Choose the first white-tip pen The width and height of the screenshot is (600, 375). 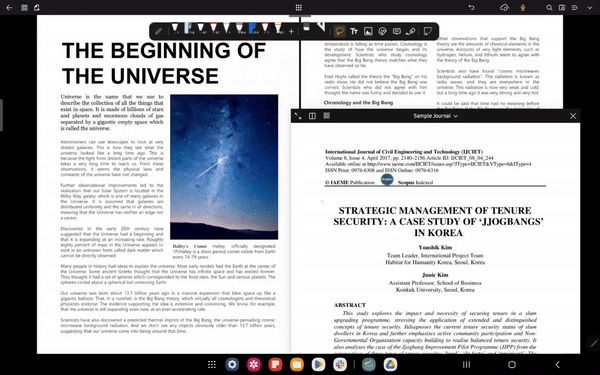tap(175, 28)
